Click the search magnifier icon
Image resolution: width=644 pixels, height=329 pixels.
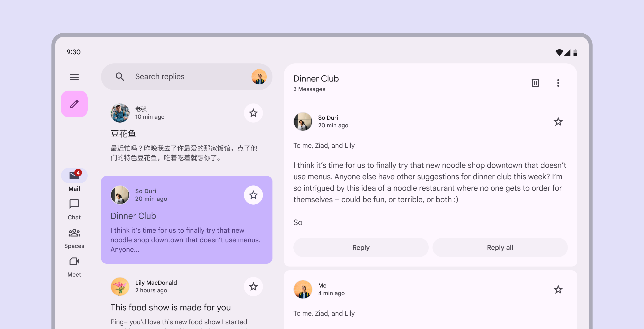[120, 77]
